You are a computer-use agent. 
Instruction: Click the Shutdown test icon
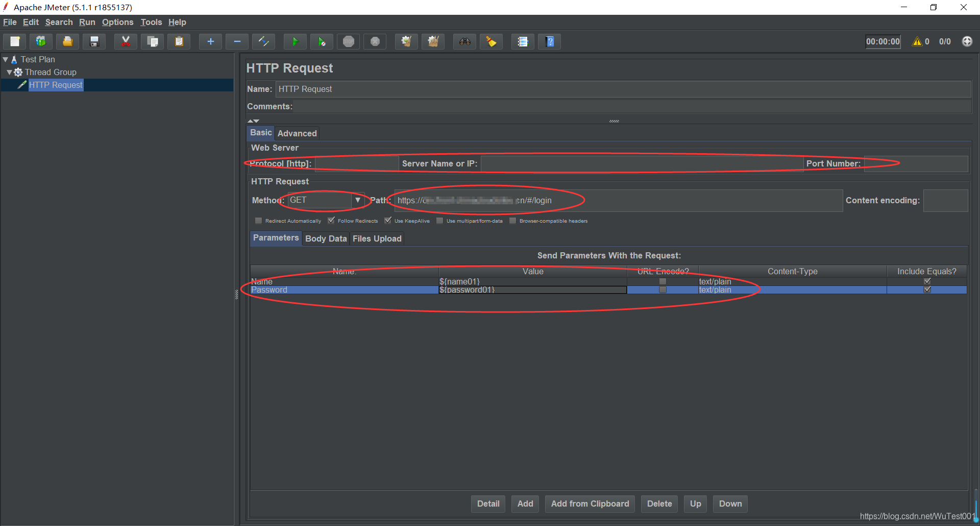(375, 41)
